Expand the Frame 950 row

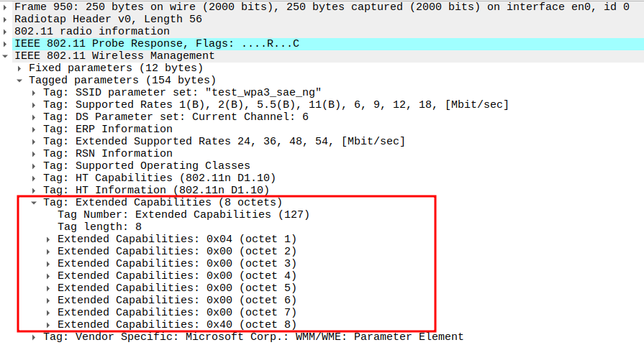pos(6,7)
